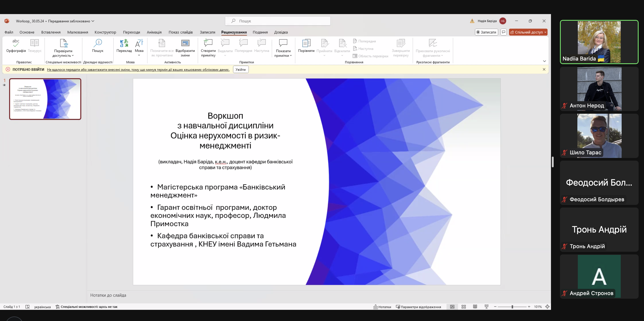
Task: Click the Spelling (Орфографія) icon
Action: (x=16, y=44)
